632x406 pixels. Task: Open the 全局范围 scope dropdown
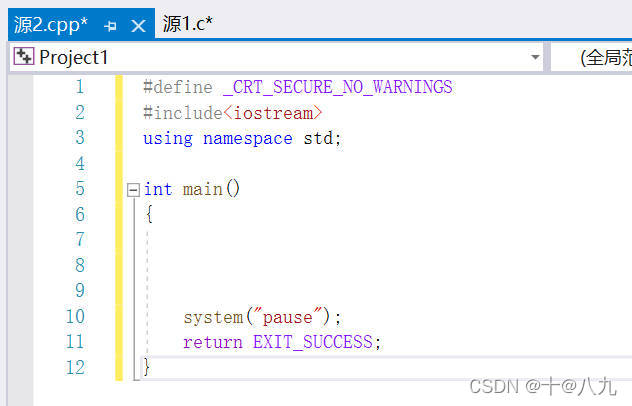(x=592, y=57)
